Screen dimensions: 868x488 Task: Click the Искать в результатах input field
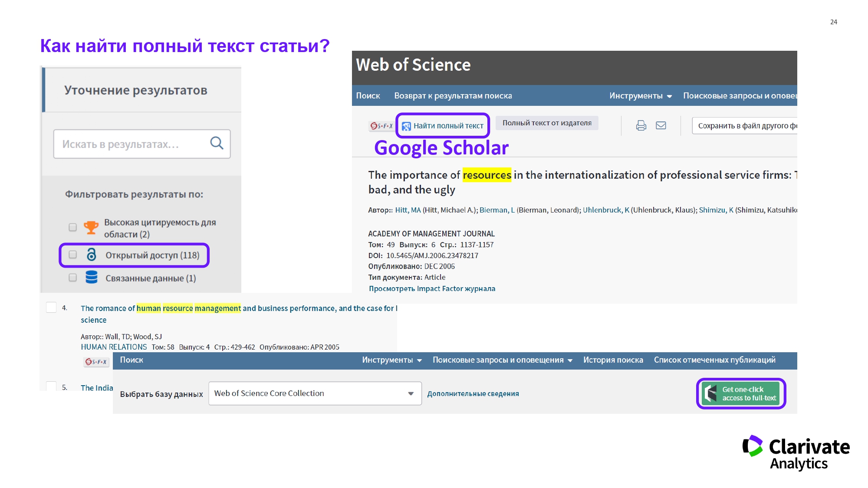[142, 144]
